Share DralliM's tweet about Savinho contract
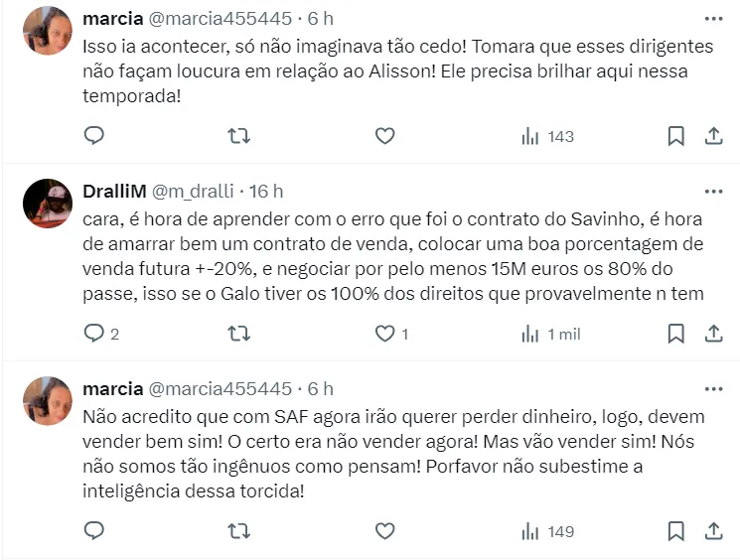 [713, 334]
